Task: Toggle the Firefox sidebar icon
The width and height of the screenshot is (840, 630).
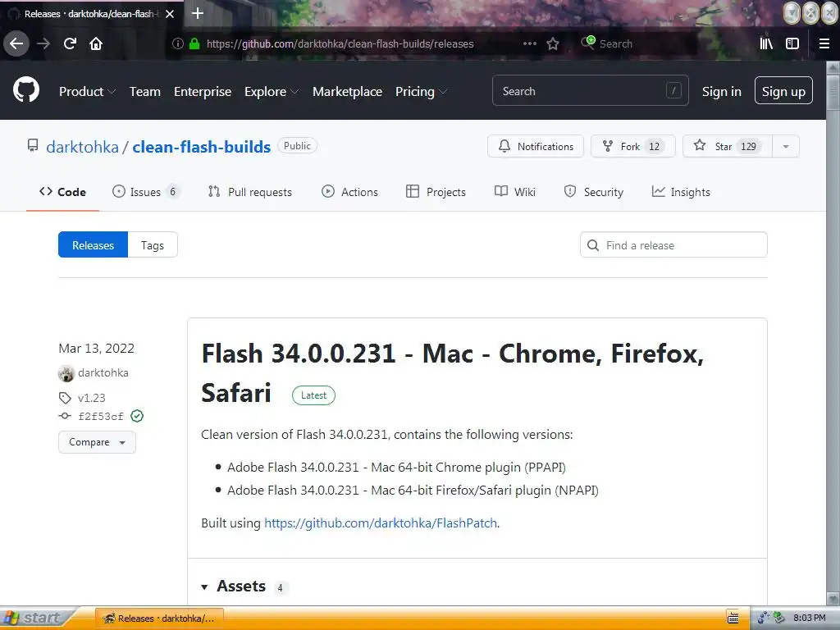Action: [792, 43]
